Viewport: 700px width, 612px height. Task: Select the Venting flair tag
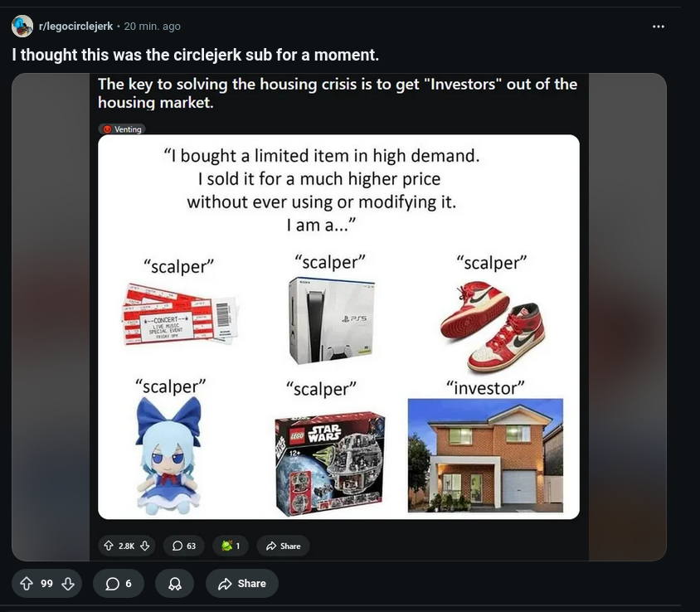[x=122, y=129]
